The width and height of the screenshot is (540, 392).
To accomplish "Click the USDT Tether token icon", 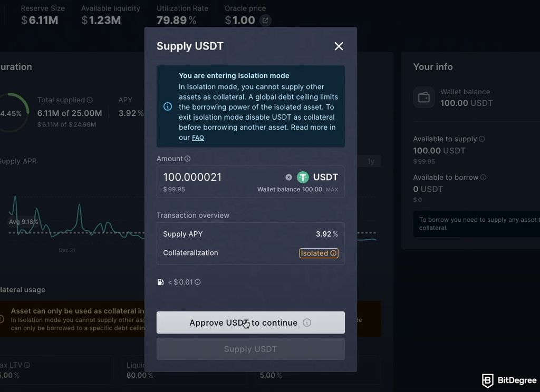I will (x=303, y=177).
